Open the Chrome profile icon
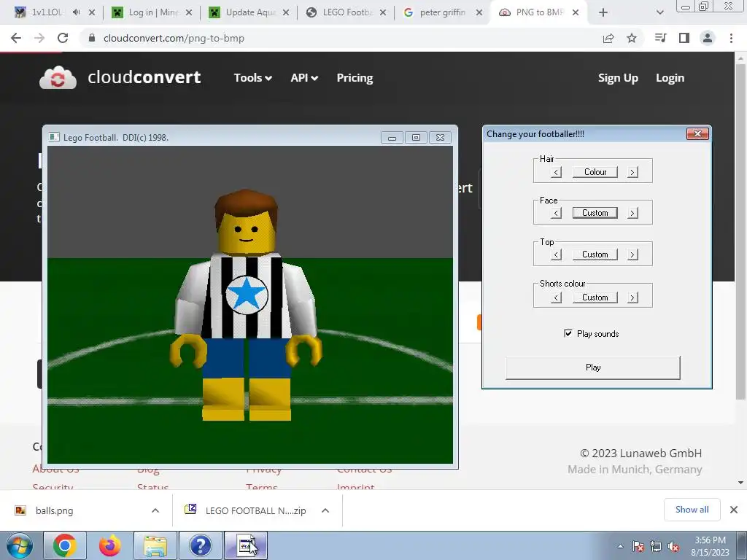The width and height of the screenshot is (747, 560). (x=708, y=38)
